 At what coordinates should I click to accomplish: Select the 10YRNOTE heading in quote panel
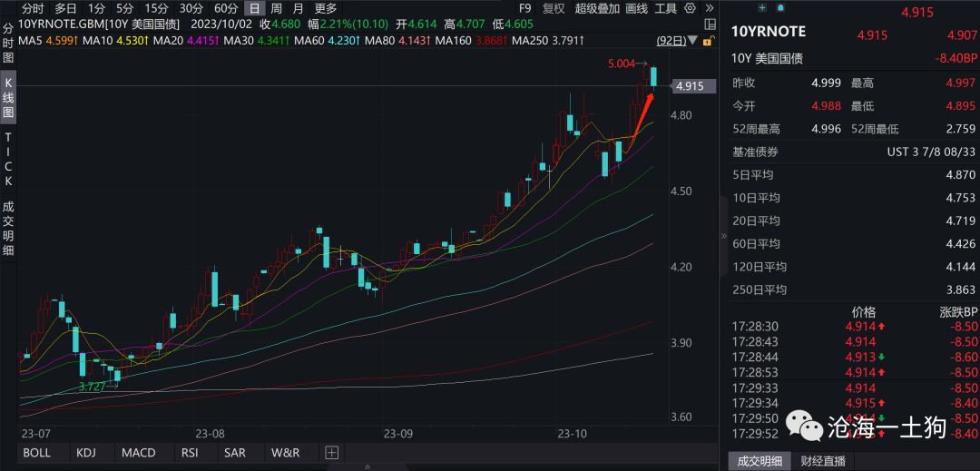pos(769,31)
